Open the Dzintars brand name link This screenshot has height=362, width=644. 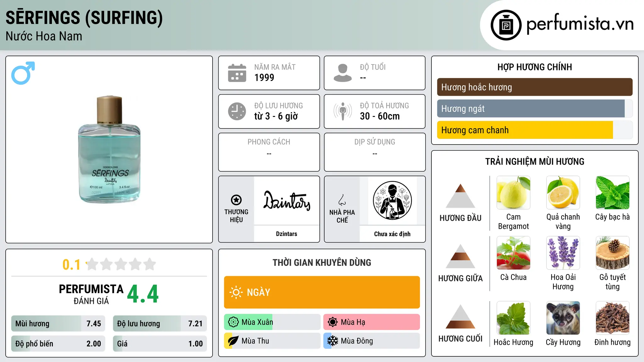click(x=286, y=234)
